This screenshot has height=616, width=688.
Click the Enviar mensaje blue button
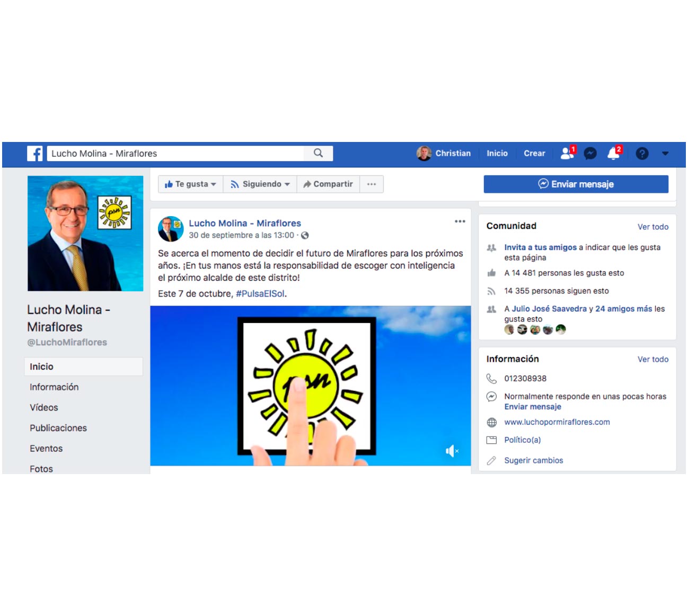576,184
